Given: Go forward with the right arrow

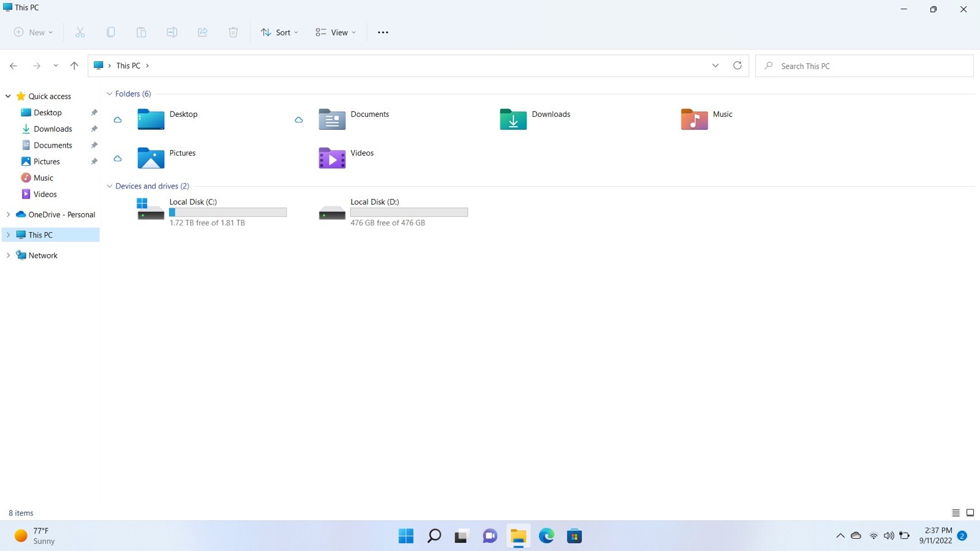Looking at the screenshot, I should point(37,66).
